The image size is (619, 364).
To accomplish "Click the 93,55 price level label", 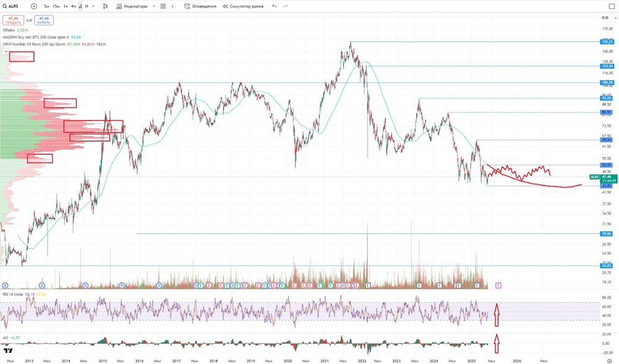I will [x=607, y=98].
